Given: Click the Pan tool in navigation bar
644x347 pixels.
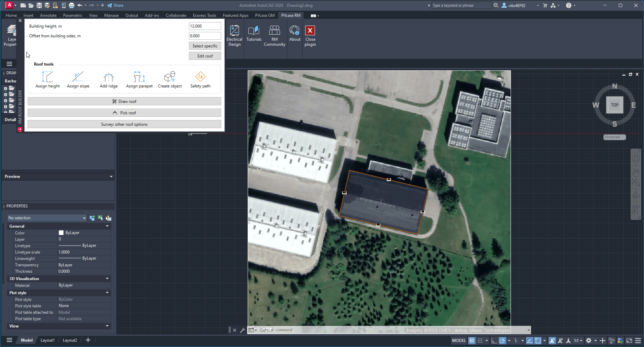Looking at the screenshot, I should point(635,173).
